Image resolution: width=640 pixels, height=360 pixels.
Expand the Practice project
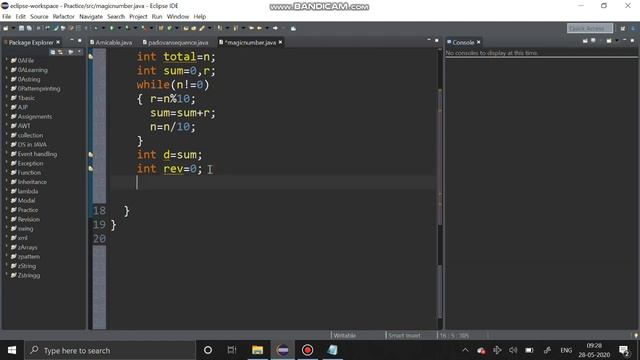(6, 210)
